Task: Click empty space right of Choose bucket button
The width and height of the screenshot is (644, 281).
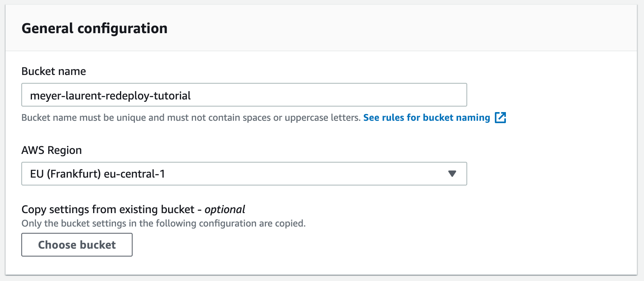Action: click(x=355, y=245)
